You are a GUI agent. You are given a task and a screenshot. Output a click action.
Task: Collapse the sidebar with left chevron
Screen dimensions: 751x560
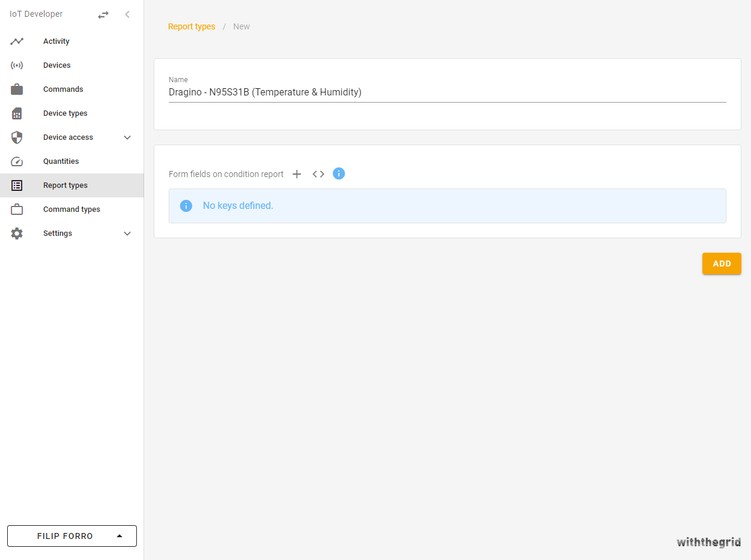pos(127,14)
